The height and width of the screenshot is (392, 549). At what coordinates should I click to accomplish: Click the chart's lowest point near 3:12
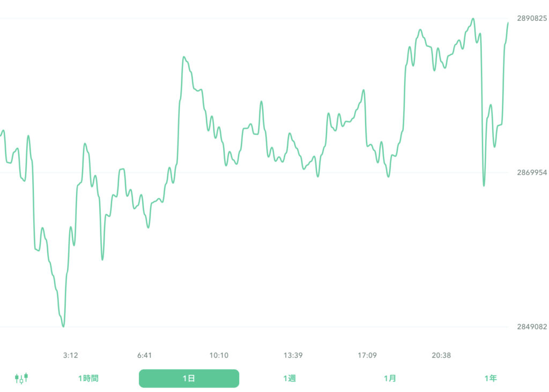click(63, 326)
